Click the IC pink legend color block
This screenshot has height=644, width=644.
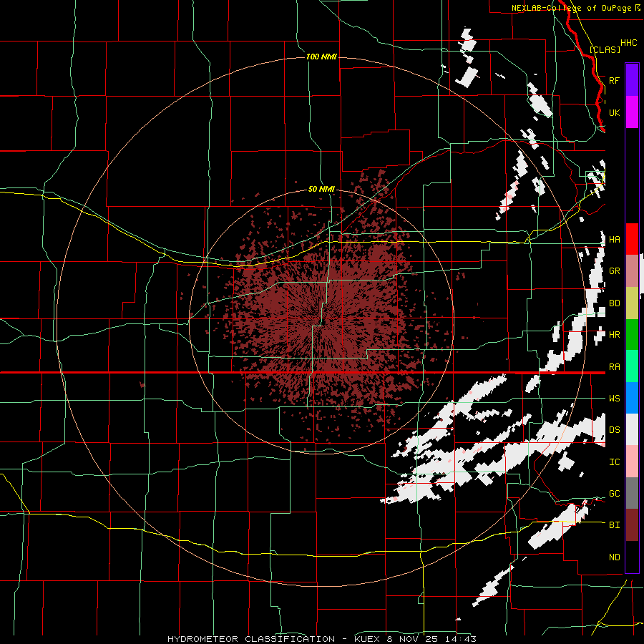(632, 462)
